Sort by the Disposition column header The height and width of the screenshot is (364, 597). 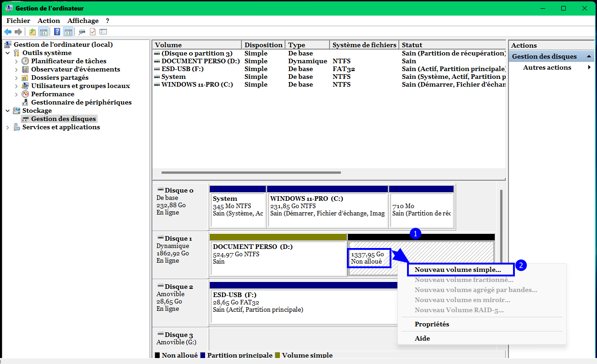coord(263,45)
